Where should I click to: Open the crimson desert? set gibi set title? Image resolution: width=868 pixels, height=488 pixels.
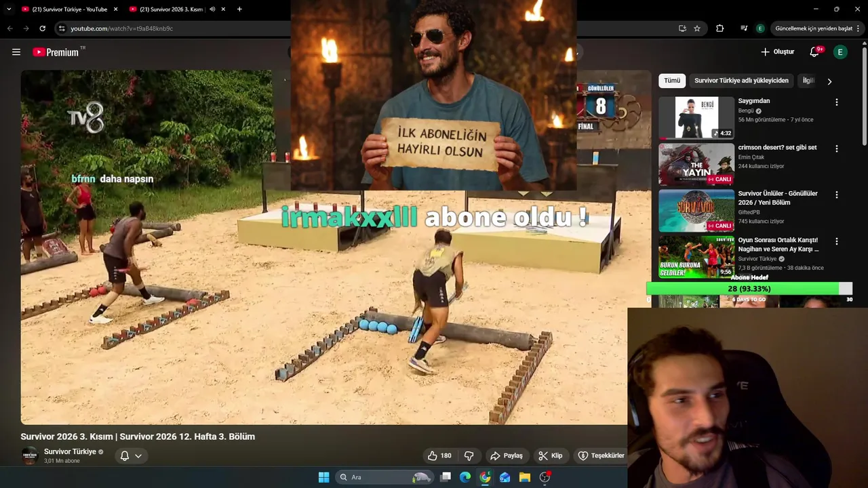click(777, 147)
